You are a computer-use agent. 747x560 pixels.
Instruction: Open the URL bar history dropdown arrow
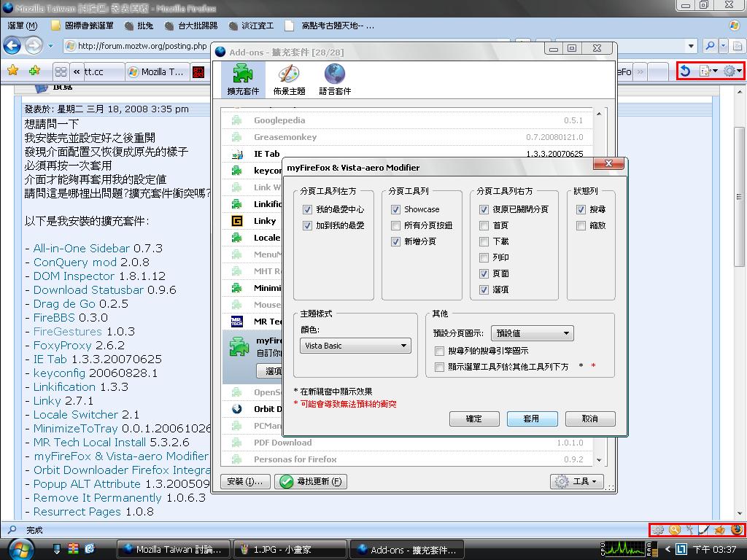[x=691, y=46]
